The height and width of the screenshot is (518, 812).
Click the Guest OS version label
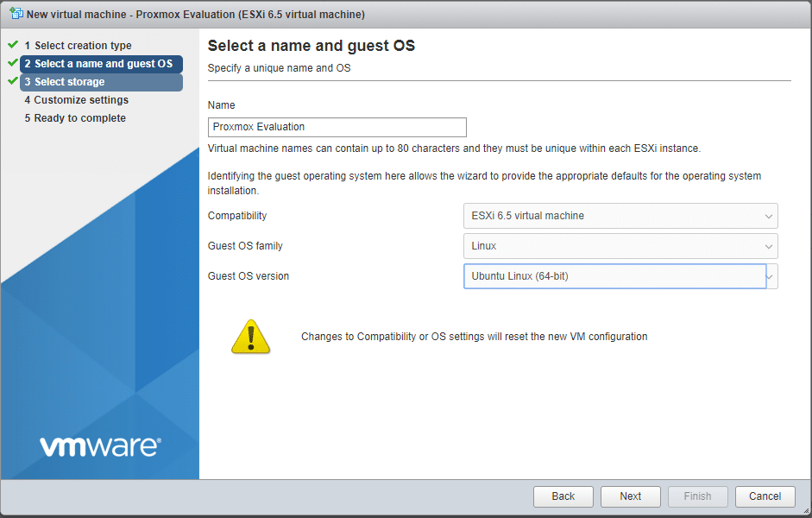tap(249, 276)
